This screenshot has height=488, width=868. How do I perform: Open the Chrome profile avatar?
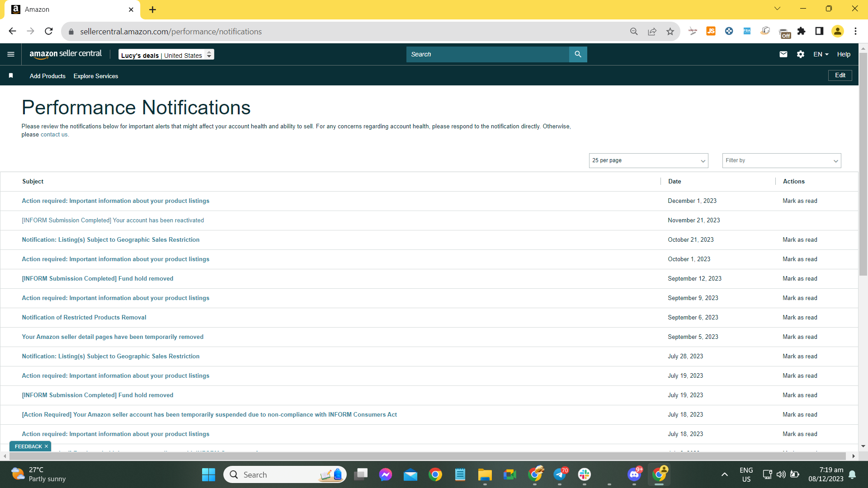[838, 31]
